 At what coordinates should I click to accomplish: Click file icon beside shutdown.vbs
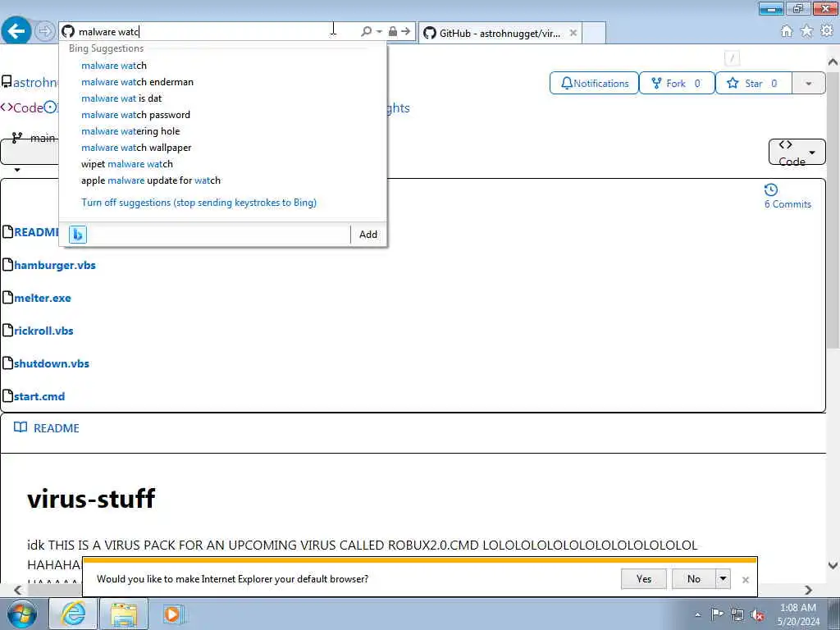(7, 363)
